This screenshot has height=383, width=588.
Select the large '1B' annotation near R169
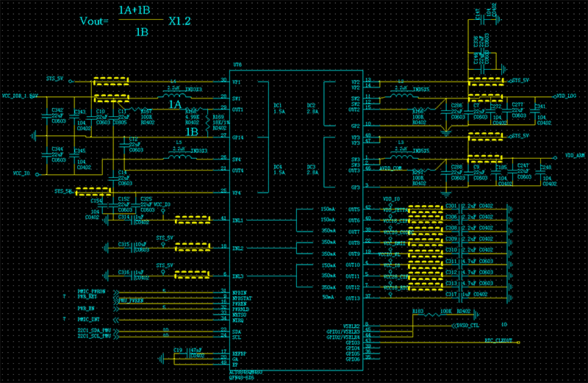click(x=192, y=132)
